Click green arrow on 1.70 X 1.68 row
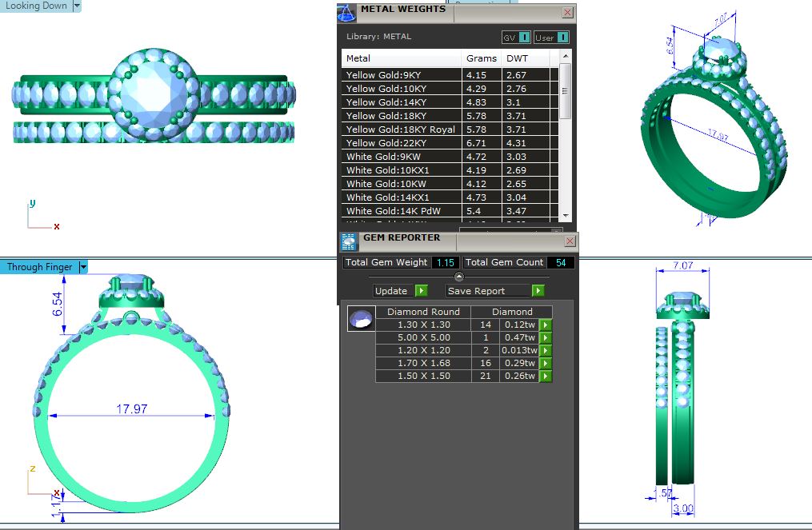 546,363
